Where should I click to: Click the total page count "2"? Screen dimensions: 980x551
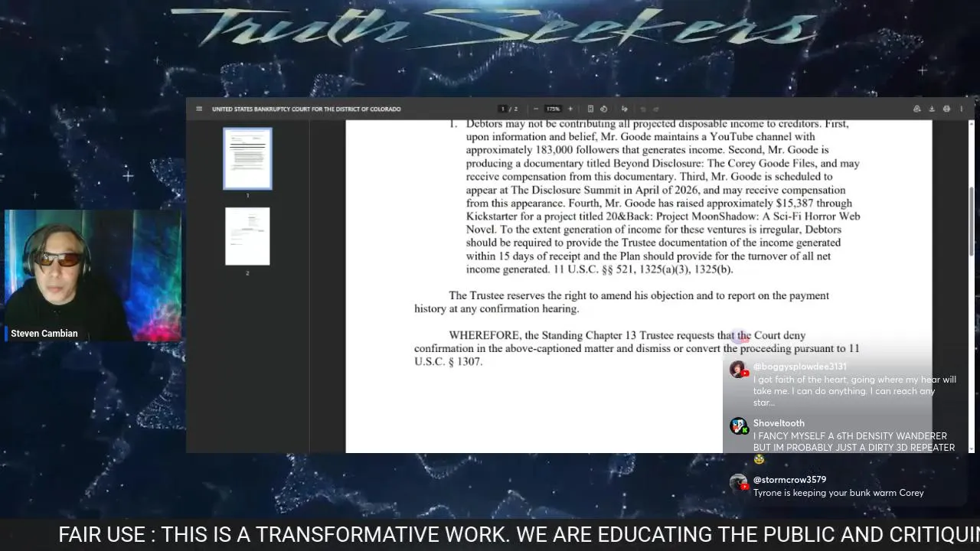(x=516, y=109)
